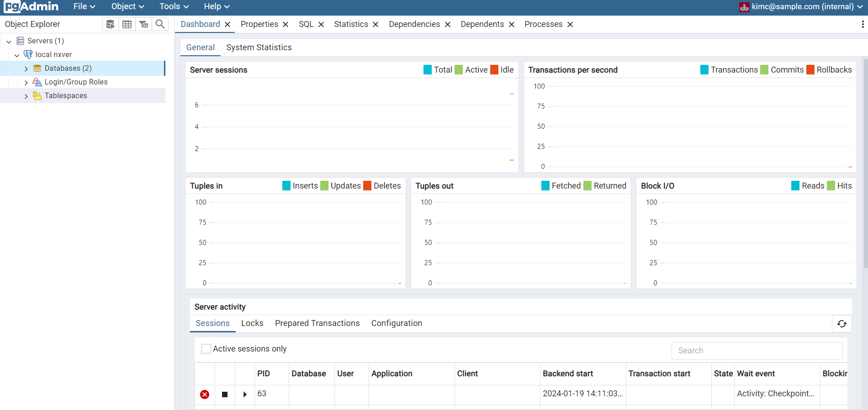Close the Properties tab
The height and width of the screenshot is (410, 868).
pyautogui.click(x=286, y=25)
